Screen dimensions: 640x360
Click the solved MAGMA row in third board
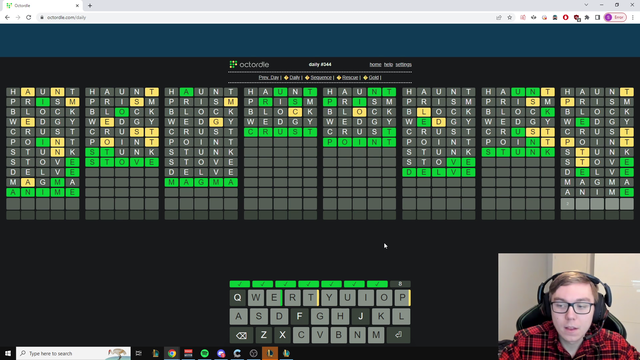(x=201, y=182)
